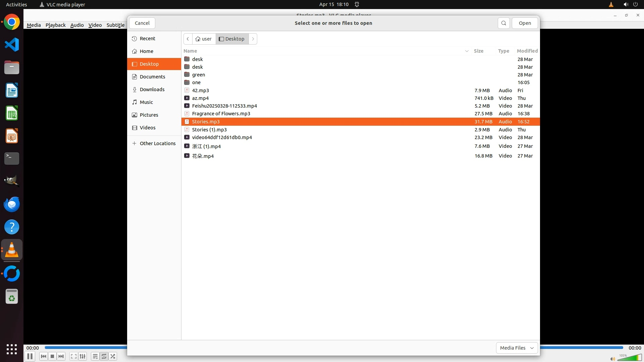Click the next track icon
This screenshot has width=644, height=362.
tap(61, 356)
